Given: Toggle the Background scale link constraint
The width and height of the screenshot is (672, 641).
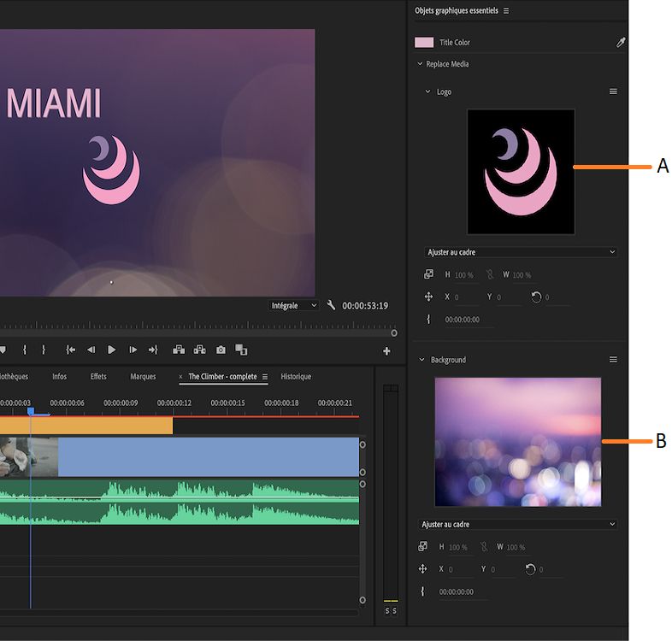Looking at the screenshot, I should [484, 546].
